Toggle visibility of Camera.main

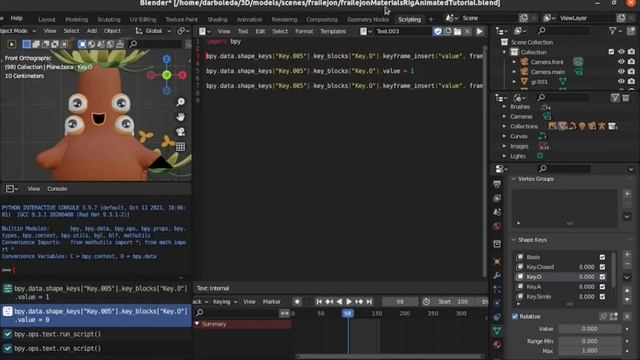[x=621, y=72]
